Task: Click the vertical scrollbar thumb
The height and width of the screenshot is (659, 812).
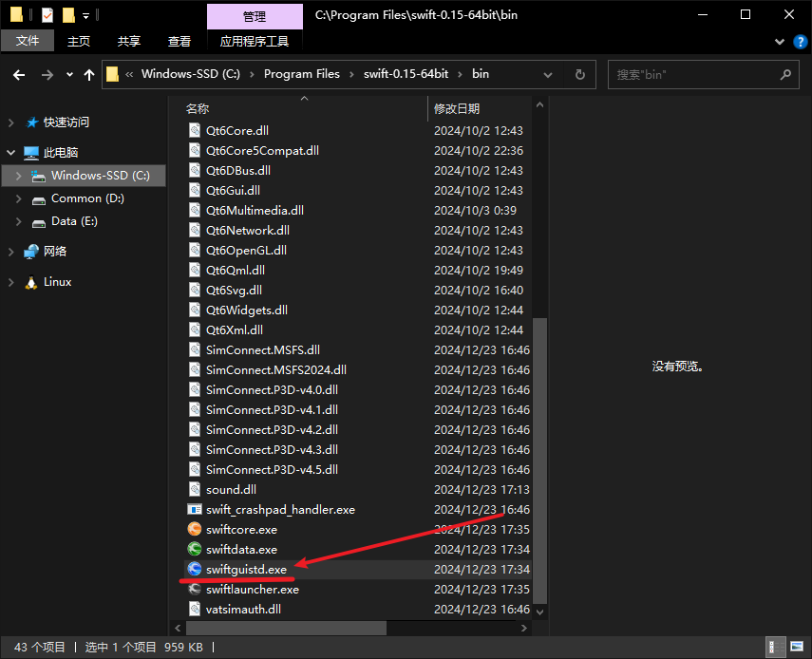Action: click(x=539, y=461)
